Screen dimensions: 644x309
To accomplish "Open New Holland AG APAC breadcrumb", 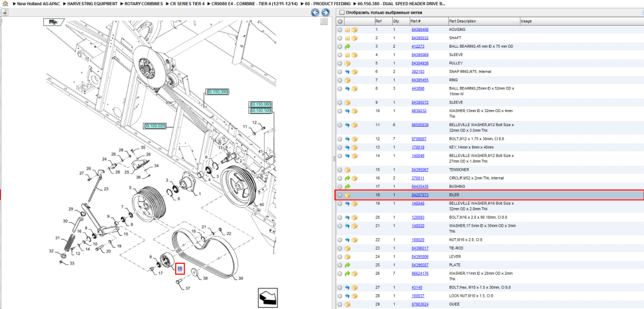I will (x=37, y=3).
